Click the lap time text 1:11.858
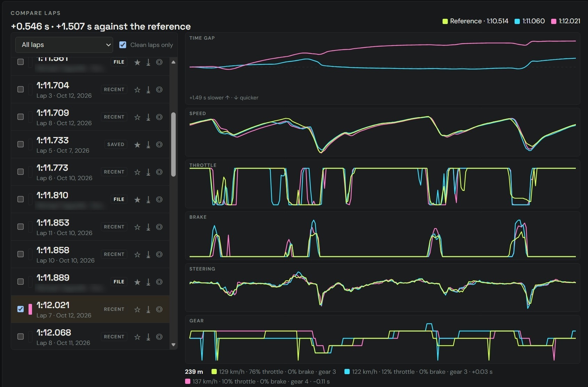 tap(53, 250)
